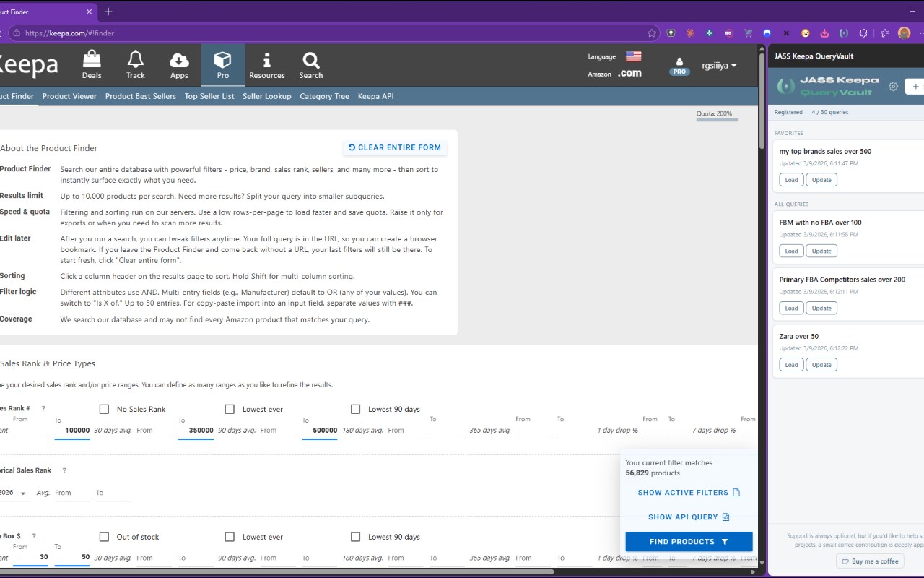Click Buy me a coffee button
Viewport: 924px width, 578px height.
coord(870,561)
